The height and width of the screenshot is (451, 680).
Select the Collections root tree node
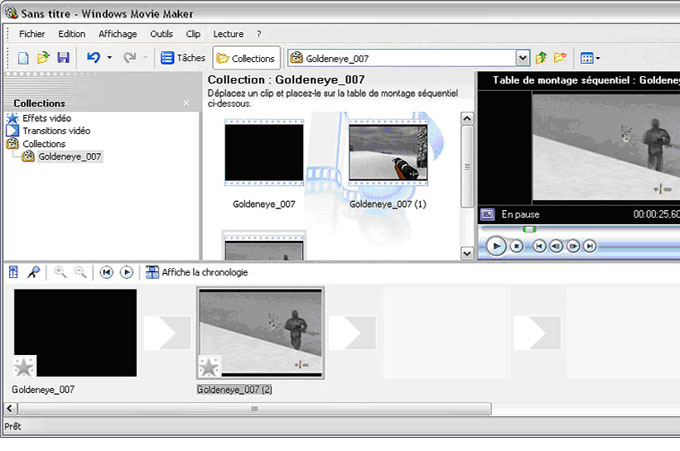pyautogui.click(x=36, y=144)
